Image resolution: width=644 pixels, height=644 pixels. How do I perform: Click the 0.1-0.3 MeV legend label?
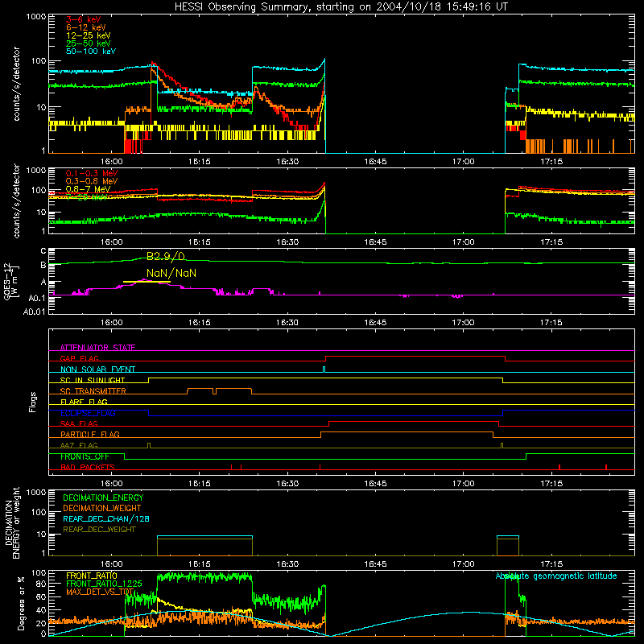(92, 173)
